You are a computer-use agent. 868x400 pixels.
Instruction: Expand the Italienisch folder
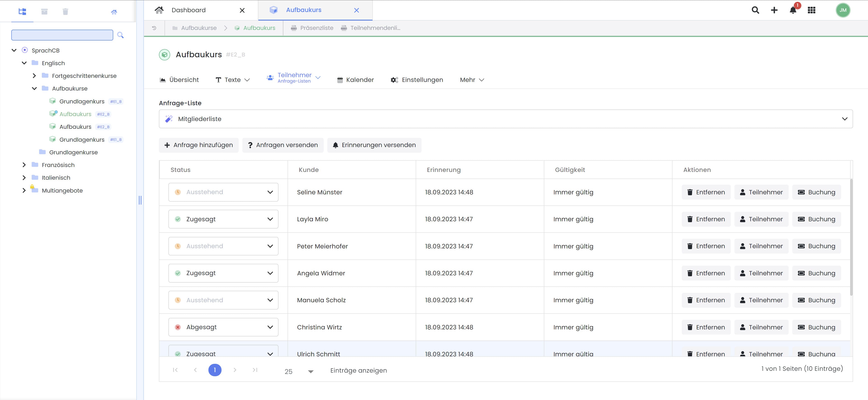coord(24,178)
